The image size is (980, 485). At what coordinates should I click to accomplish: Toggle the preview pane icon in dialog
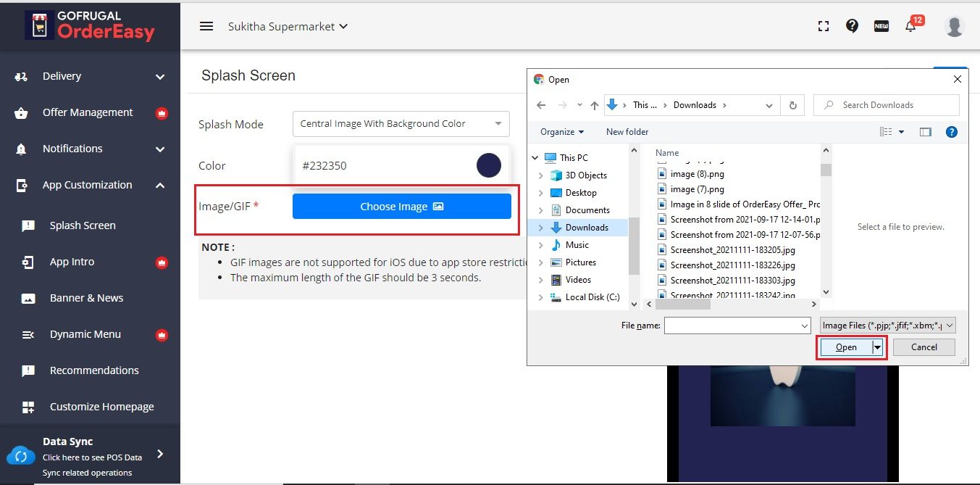pyautogui.click(x=925, y=132)
